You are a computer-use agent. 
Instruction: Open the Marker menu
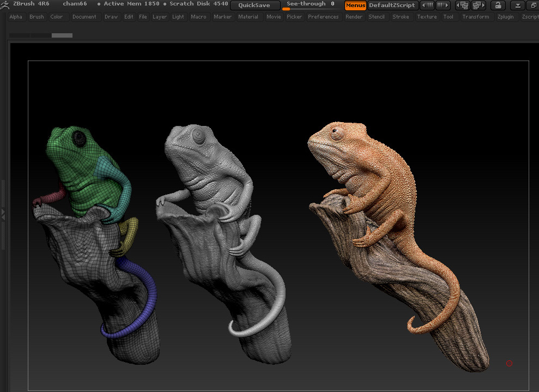223,16
